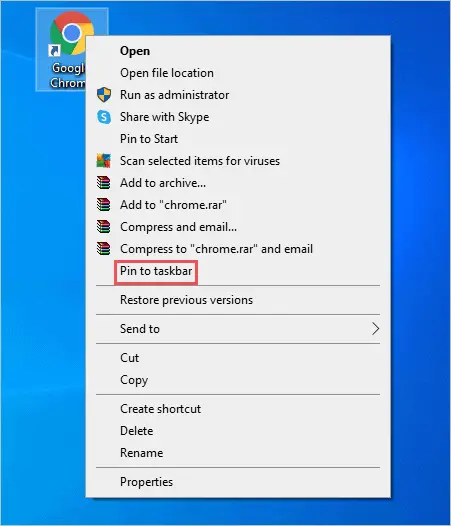Choose Open from the context menu
This screenshot has width=451, height=526.
coord(238,51)
